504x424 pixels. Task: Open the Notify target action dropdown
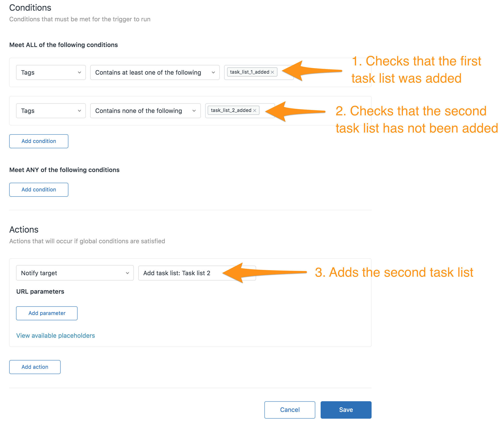(x=75, y=273)
